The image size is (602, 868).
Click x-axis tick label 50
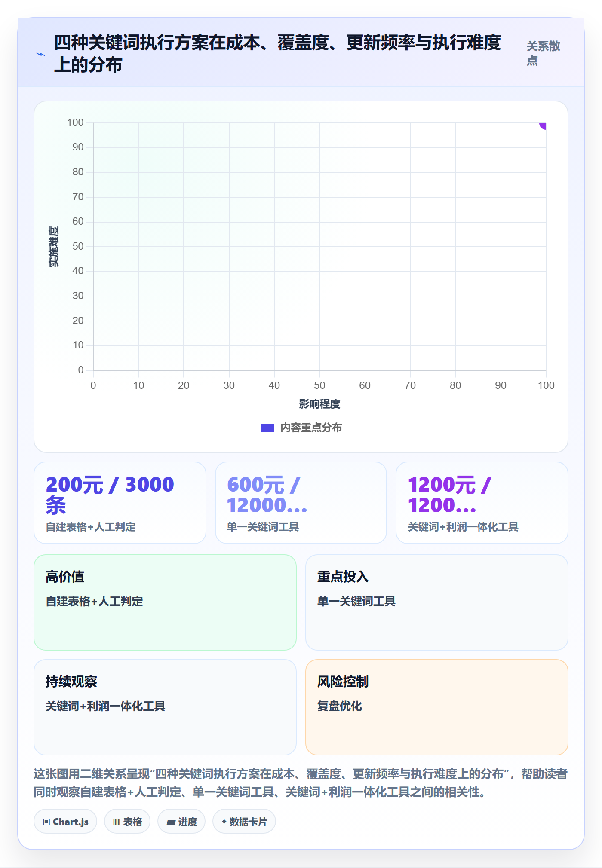(319, 385)
